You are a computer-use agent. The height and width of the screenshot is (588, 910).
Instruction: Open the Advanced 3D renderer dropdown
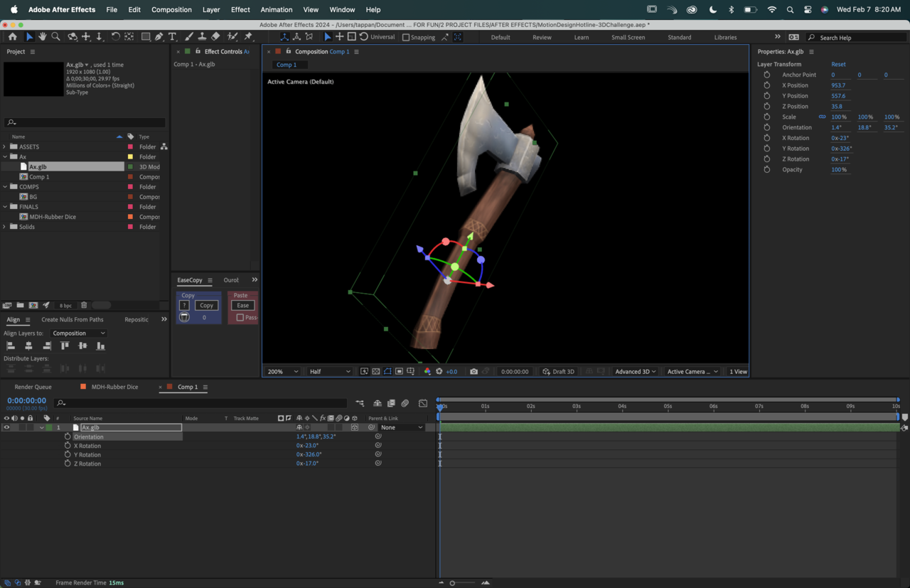pyautogui.click(x=635, y=372)
